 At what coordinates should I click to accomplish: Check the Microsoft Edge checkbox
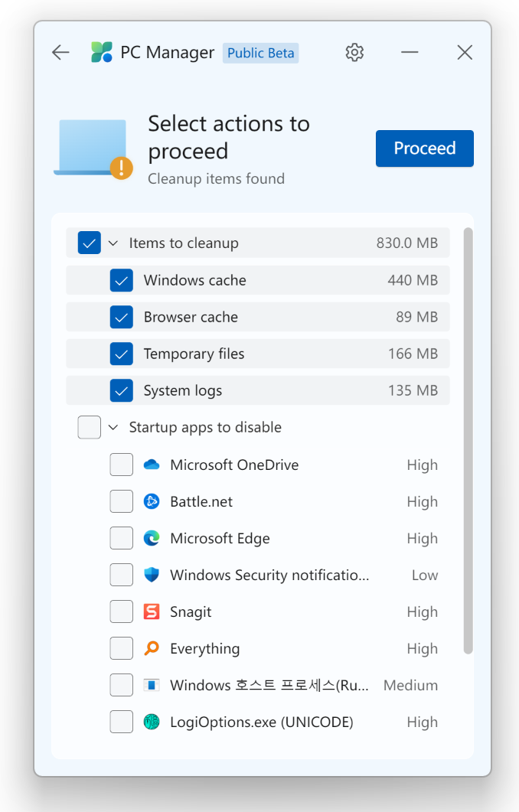(121, 538)
